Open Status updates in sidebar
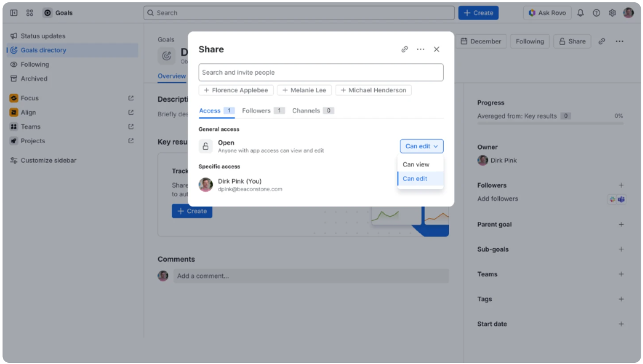 (x=72, y=36)
